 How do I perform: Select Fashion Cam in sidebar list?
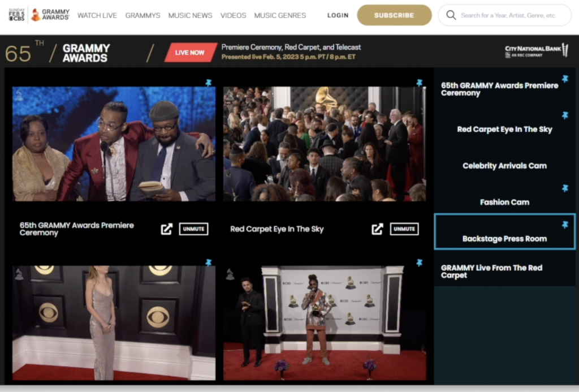click(504, 196)
